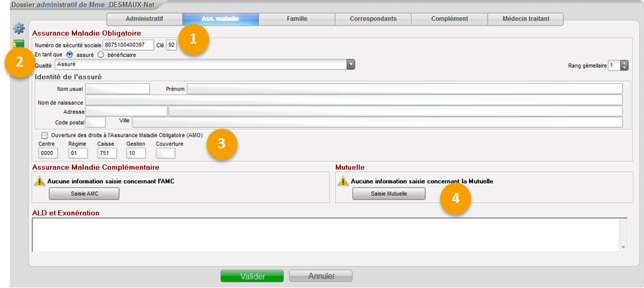
Task: Click the Annuler button
Action: (321, 276)
